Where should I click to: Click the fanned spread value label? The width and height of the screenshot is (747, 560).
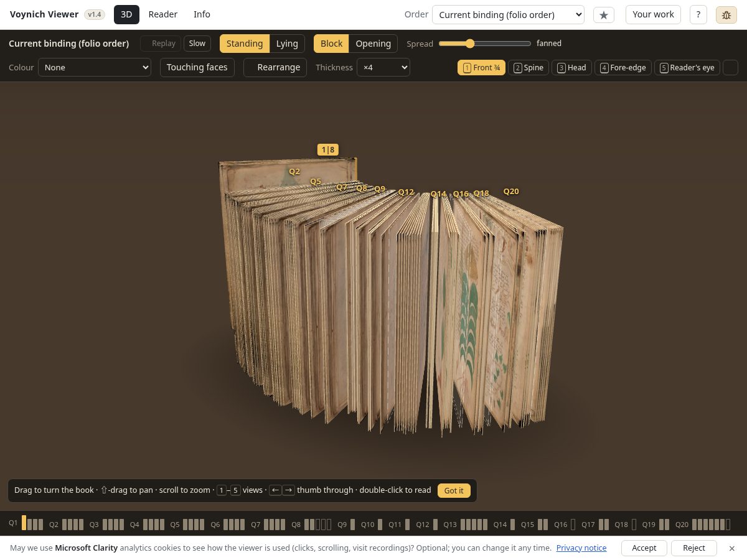549,44
